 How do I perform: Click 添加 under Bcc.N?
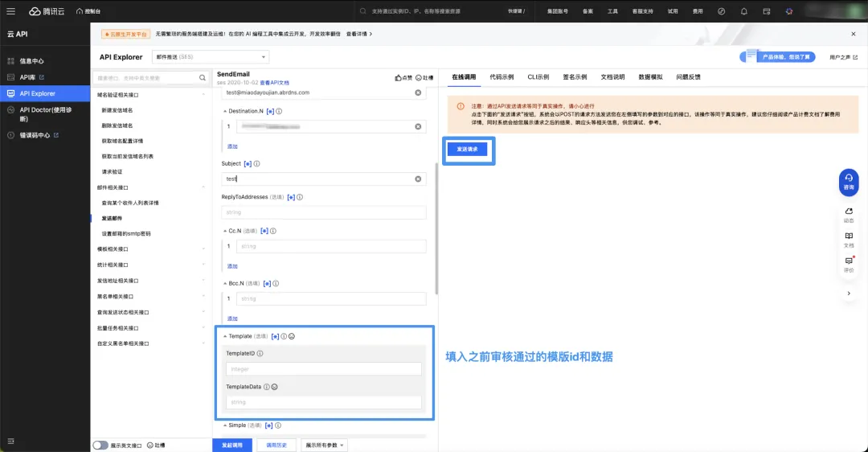[x=232, y=319]
